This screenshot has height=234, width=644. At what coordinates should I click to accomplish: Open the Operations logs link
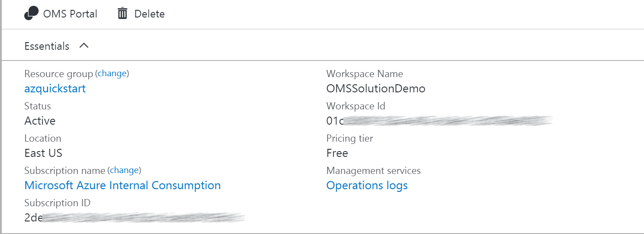pos(367,185)
